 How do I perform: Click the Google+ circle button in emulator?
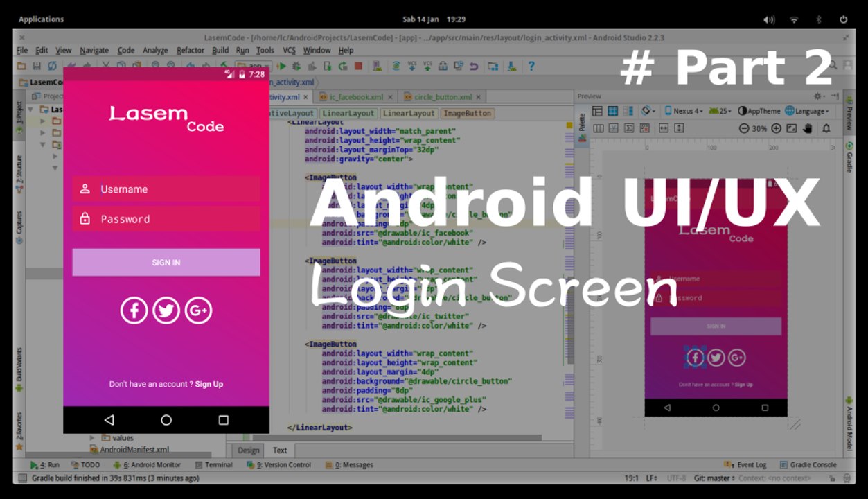pos(198,310)
